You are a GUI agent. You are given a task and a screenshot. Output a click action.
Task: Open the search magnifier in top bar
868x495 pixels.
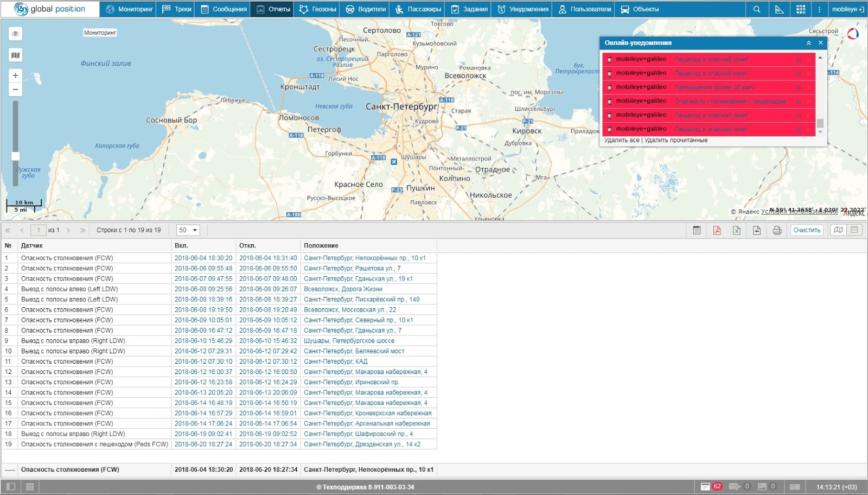click(757, 9)
